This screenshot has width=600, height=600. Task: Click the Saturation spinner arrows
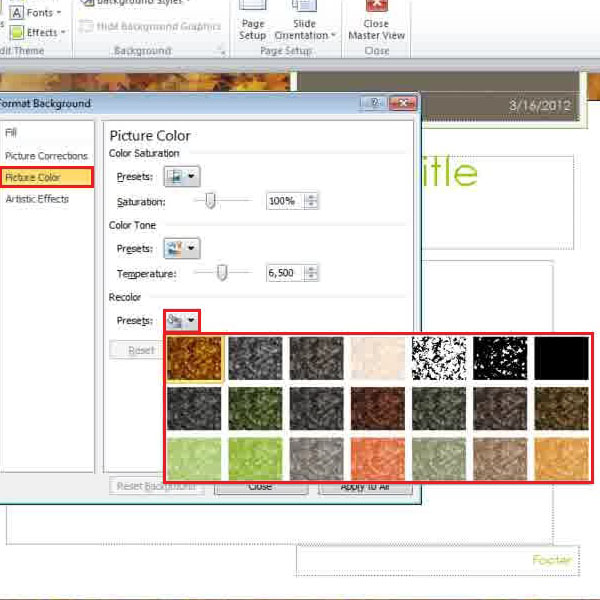(x=311, y=201)
